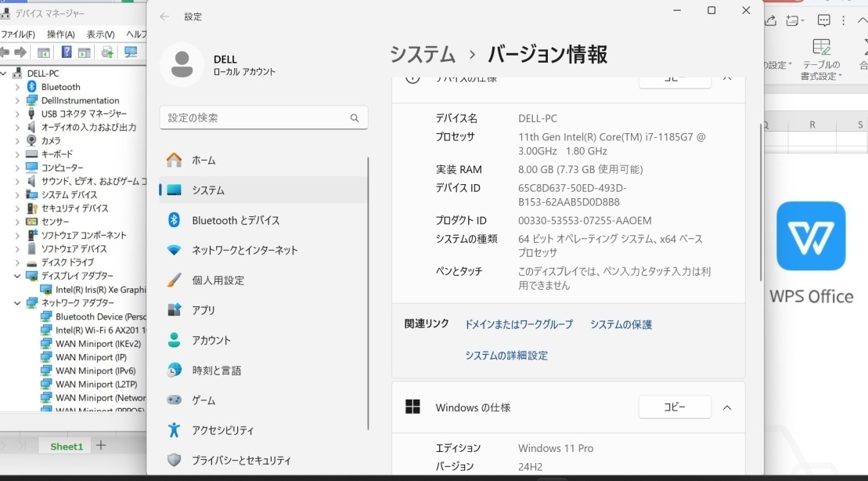Expand ディスク ドライブ category
The width and height of the screenshot is (868, 481).
17,262
